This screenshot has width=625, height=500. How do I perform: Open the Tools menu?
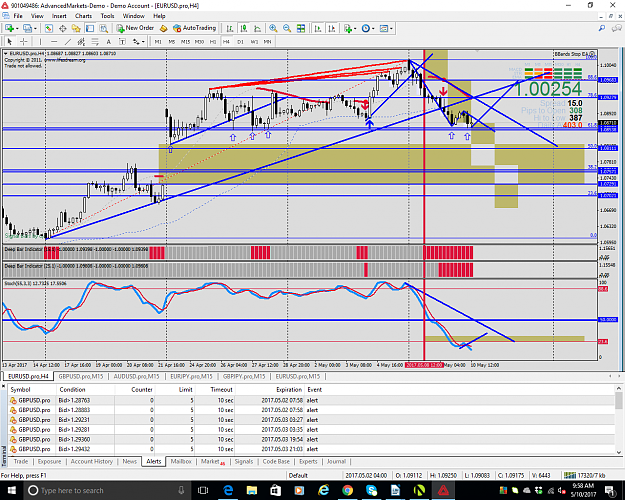107,16
